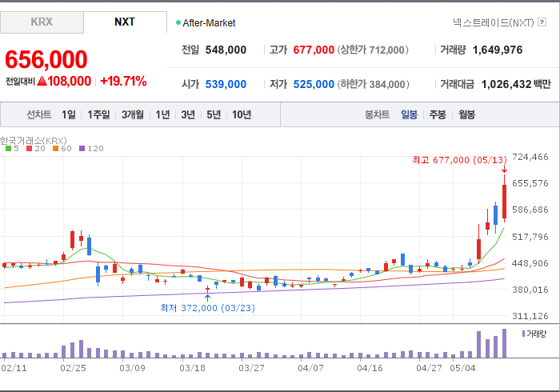The width and height of the screenshot is (560, 392).
Task: Click the 선차트 label
Action: pos(39,114)
